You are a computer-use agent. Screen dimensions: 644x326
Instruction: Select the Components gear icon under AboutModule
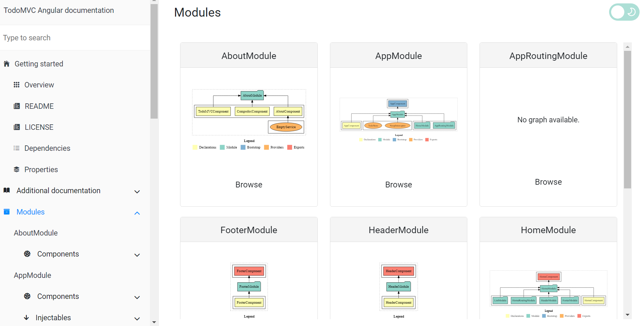click(27, 253)
